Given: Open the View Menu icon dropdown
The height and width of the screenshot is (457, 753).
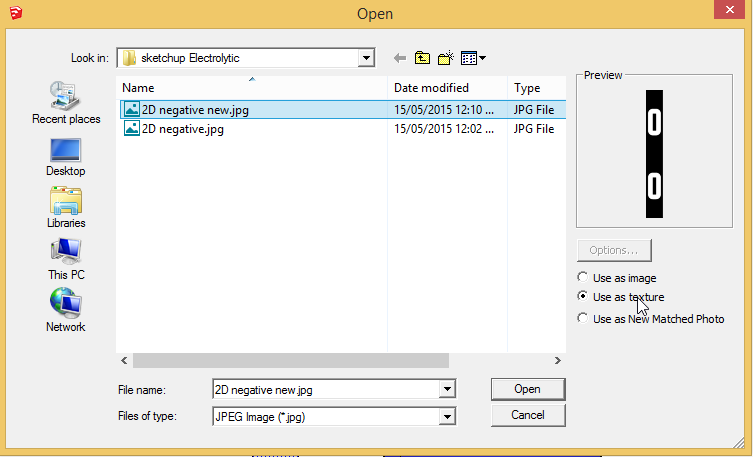Looking at the screenshot, I should click(473, 58).
